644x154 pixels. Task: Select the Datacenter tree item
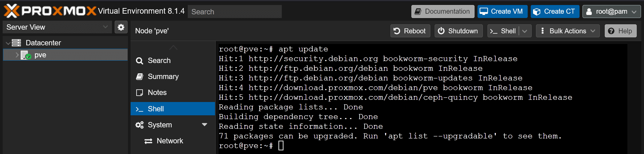(x=65, y=43)
